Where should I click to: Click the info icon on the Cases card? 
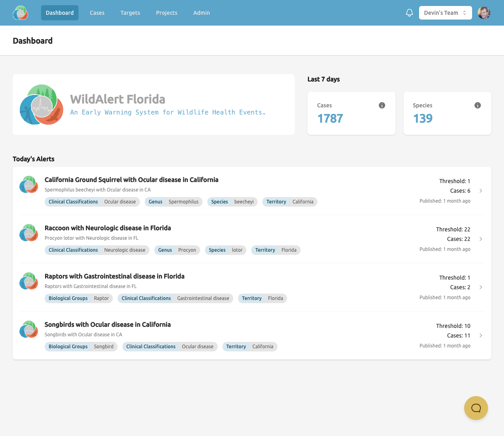382,105
